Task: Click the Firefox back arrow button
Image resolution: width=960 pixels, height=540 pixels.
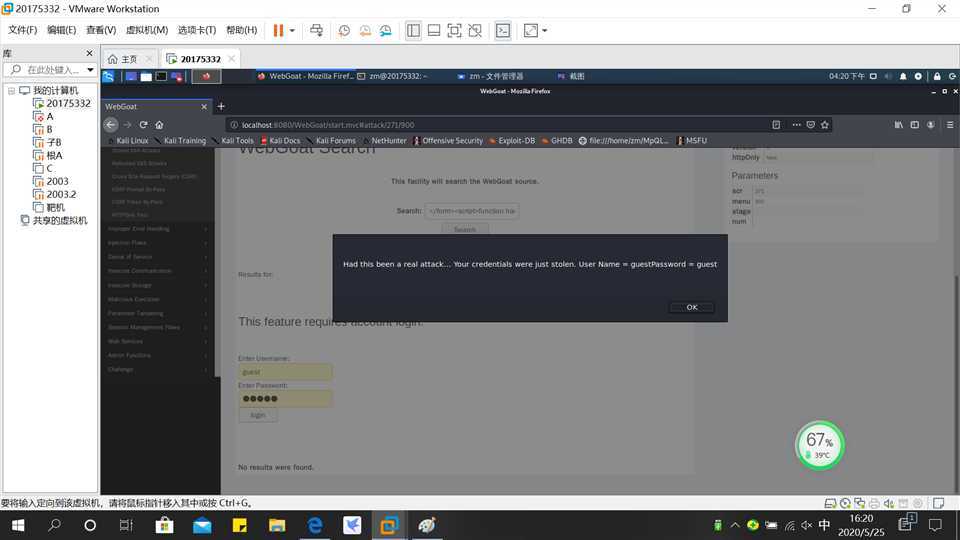Action: [x=110, y=125]
